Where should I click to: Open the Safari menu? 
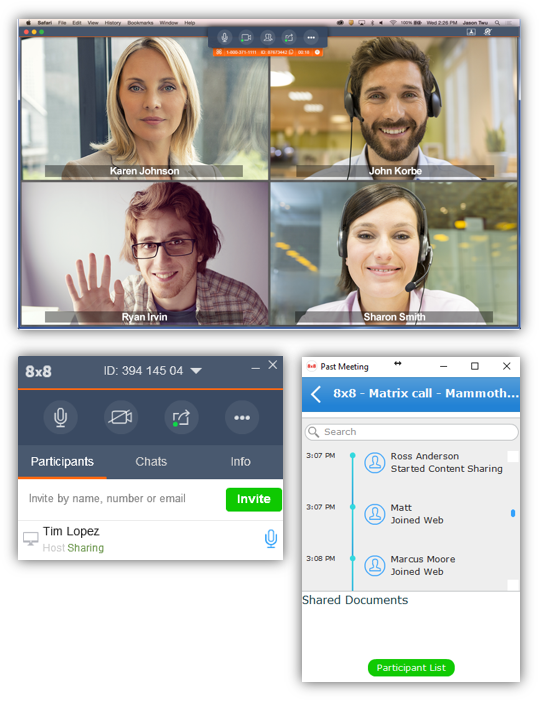(x=45, y=23)
